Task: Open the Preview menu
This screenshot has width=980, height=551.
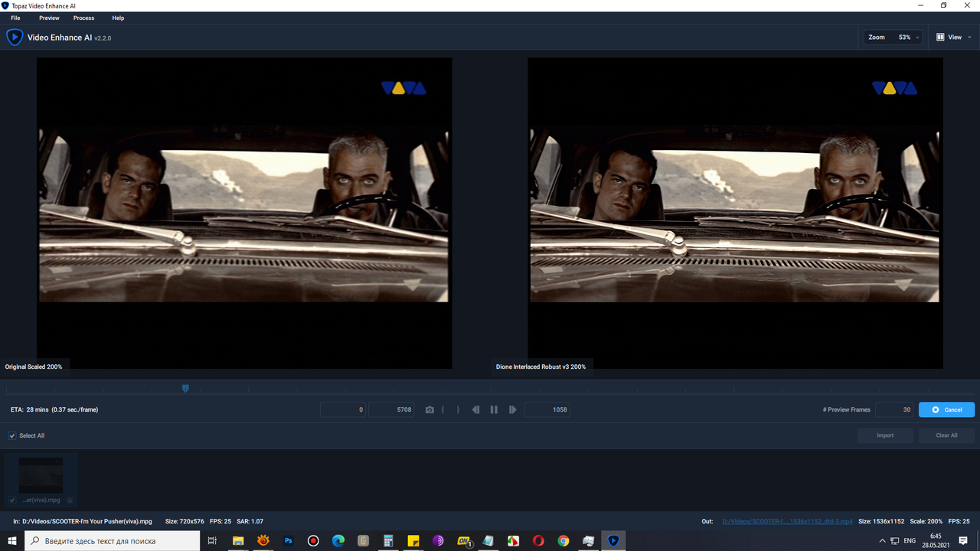Action: pos(49,18)
